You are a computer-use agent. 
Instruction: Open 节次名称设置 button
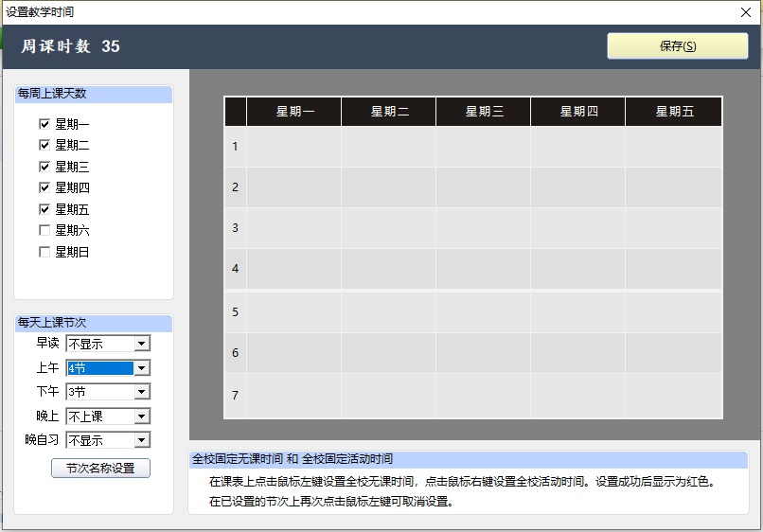tap(100, 469)
